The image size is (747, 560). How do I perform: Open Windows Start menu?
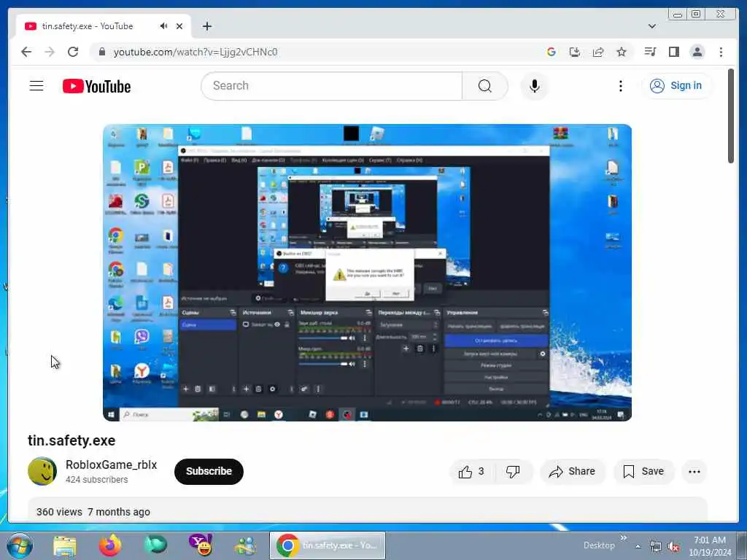(x=20, y=545)
